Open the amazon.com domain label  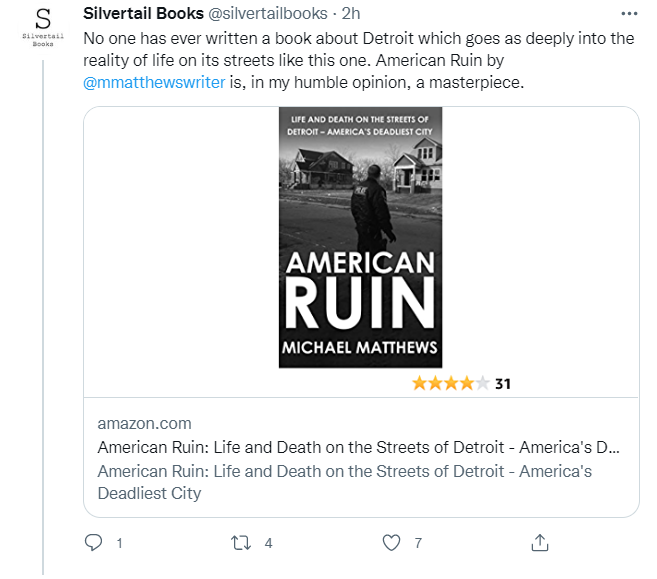pos(144,423)
